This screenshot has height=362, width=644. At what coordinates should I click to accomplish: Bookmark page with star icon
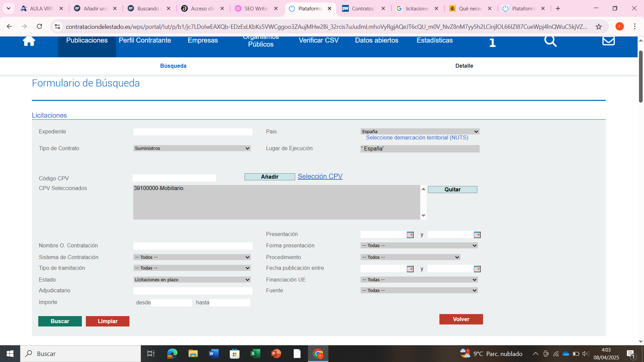pyautogui.click(x=599, y=26)
